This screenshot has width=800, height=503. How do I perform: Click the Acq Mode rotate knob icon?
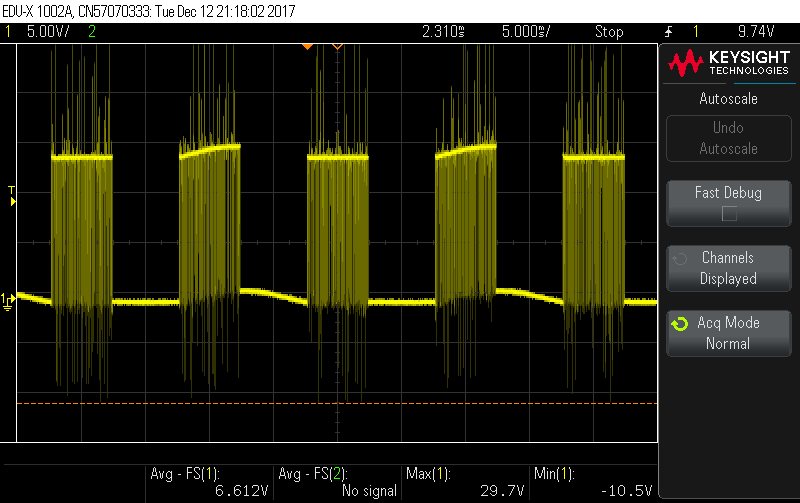(680, 324)
